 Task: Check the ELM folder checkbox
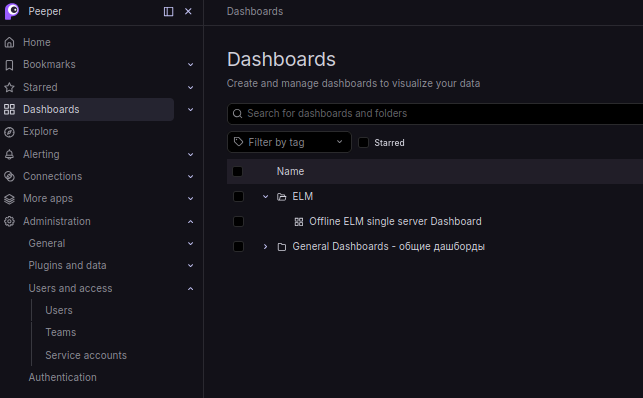[238, 197]
